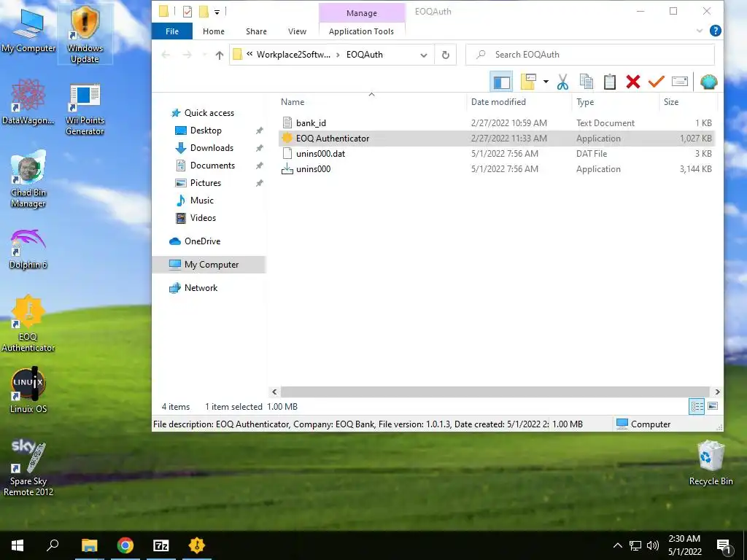Switch to large icons view in status bar
This screenshot has height=560, width=747.
click(x=713, y=406)
